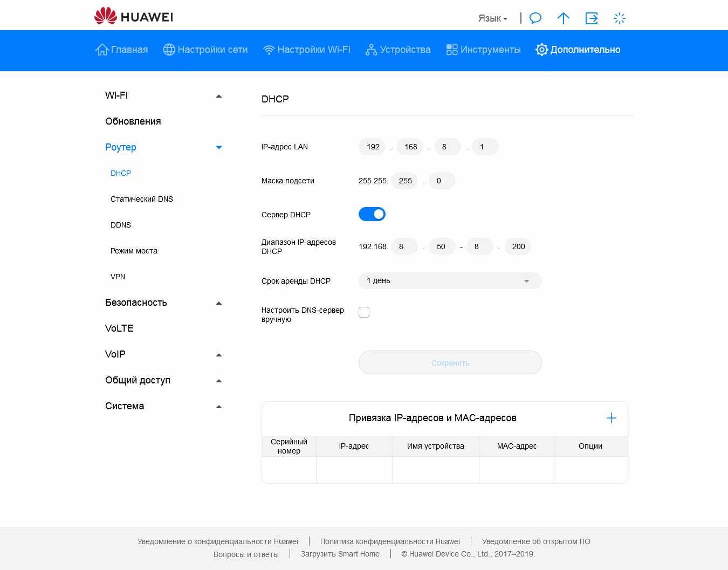Open Уведомление о конфиденциальности Huawei link
This screenshot has height=570, width=728.
point(218,541)
